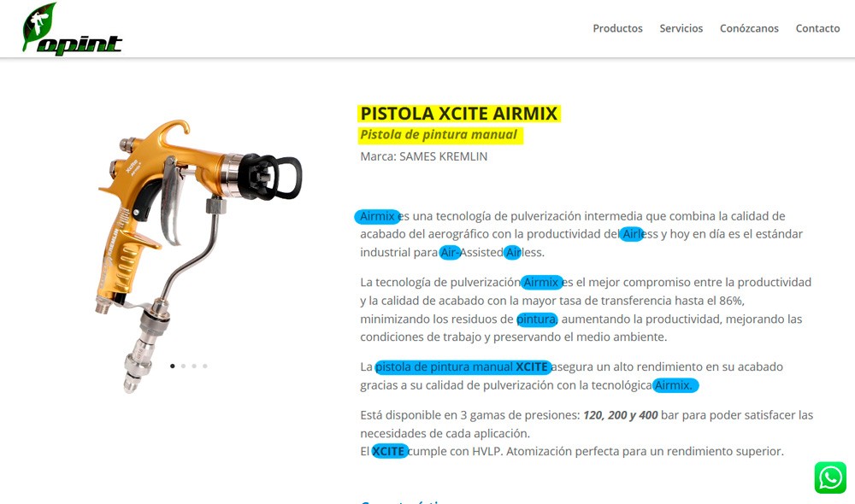Click the spray gun product image
This screenshot has width=855, height=504.
click(197, 256)
